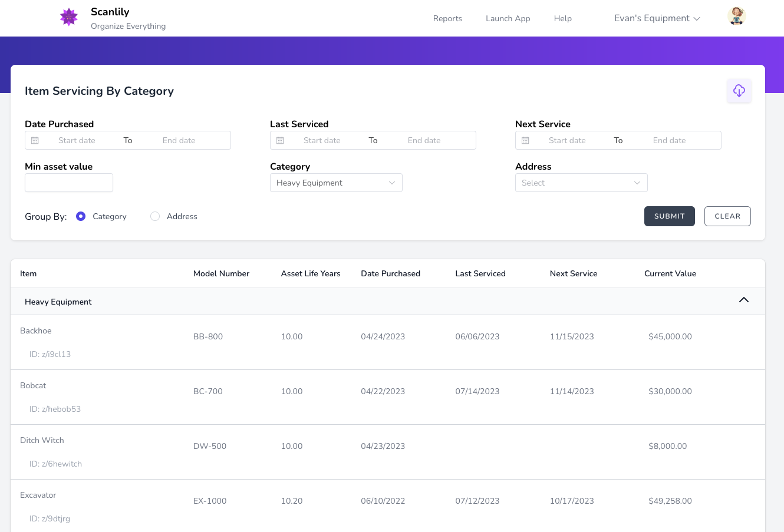Open the Address select dropdown
Viewport: 784px width, 532px height.
point(581,183)
